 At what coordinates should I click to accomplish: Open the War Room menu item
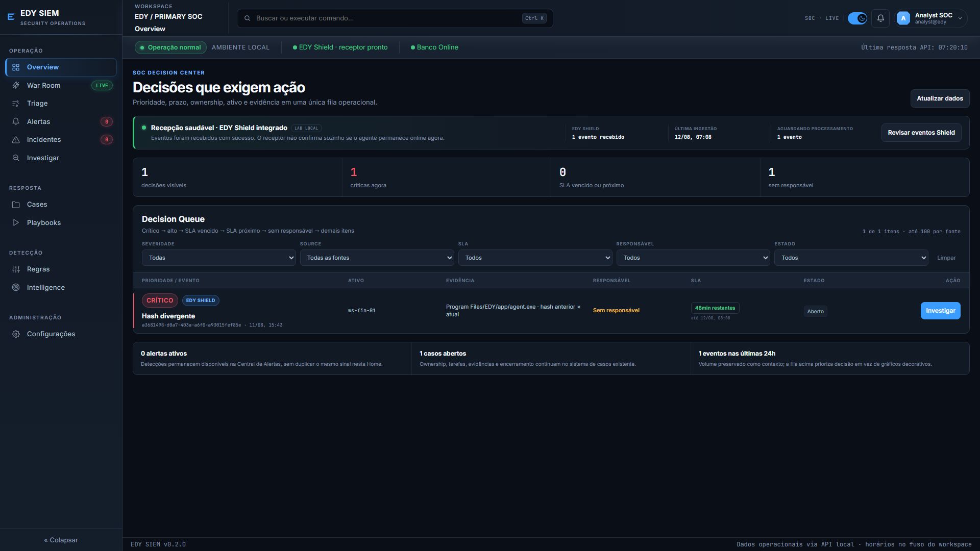[x=61, y=86]
